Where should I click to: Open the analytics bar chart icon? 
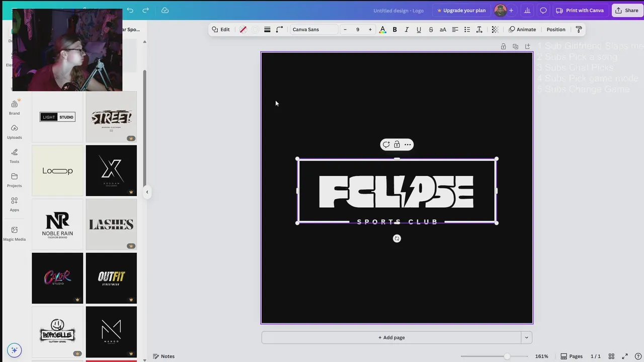[527, 10]
